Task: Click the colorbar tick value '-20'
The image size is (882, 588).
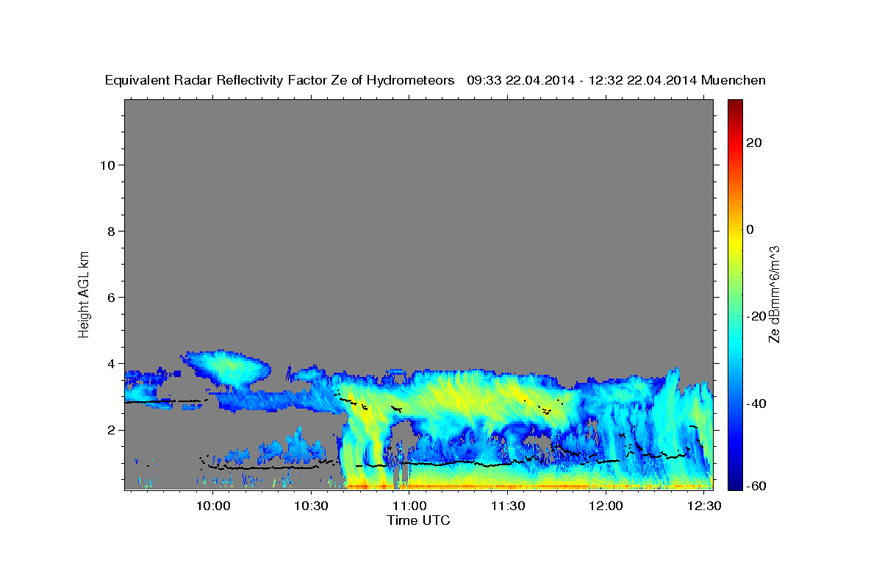Action: pos(756,316)
